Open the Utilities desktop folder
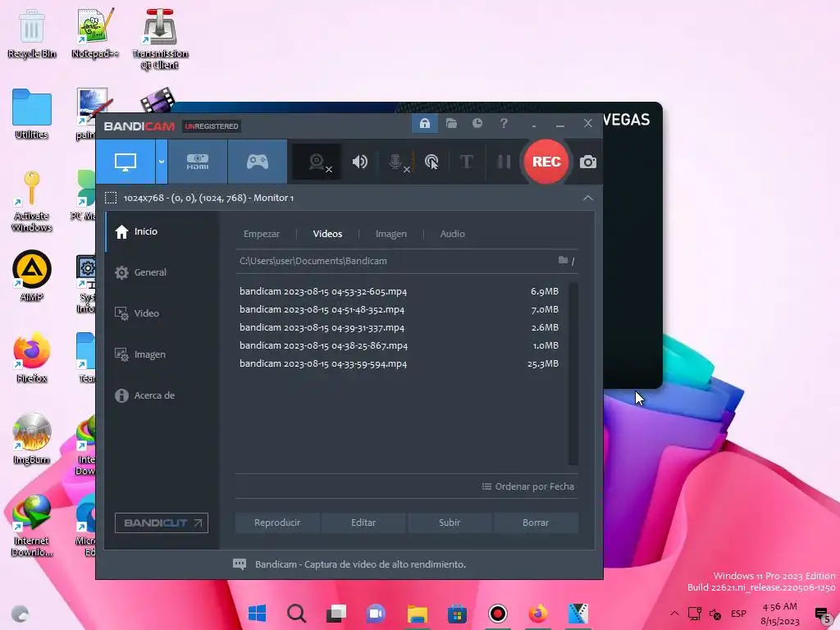Image resolution: width=840 pixels, height=630 pixels. 32,114
